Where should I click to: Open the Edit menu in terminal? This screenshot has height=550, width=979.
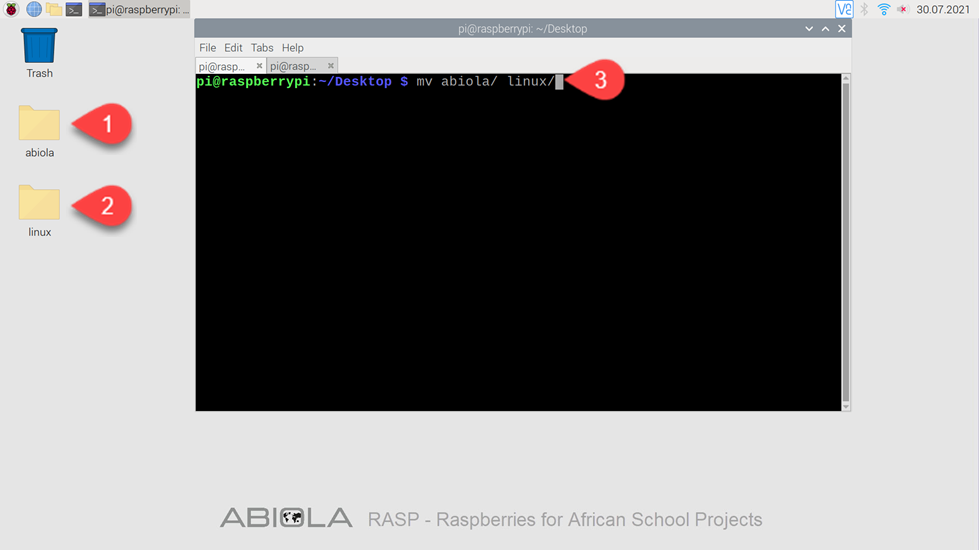coord(233,48)
